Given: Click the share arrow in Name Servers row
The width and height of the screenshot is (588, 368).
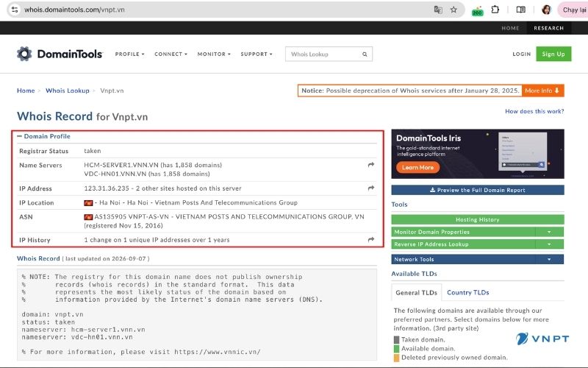Looking at the screenshot, I should (x=371, y=164).
